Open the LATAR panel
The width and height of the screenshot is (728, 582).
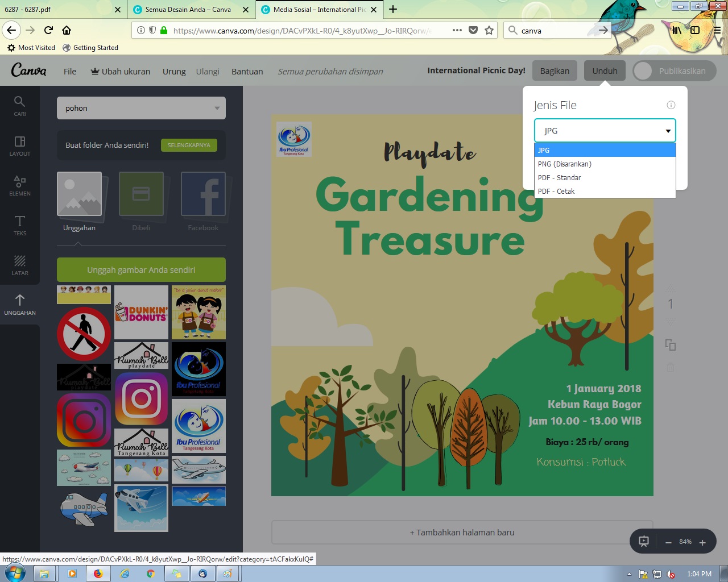pos(20,265)
